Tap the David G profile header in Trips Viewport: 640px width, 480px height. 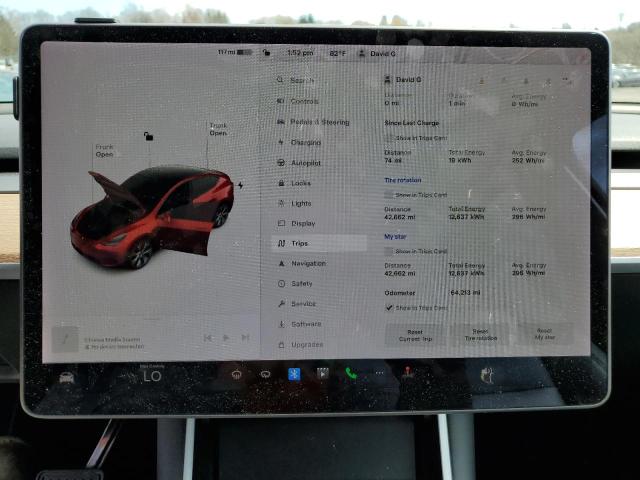coord(403,80)
